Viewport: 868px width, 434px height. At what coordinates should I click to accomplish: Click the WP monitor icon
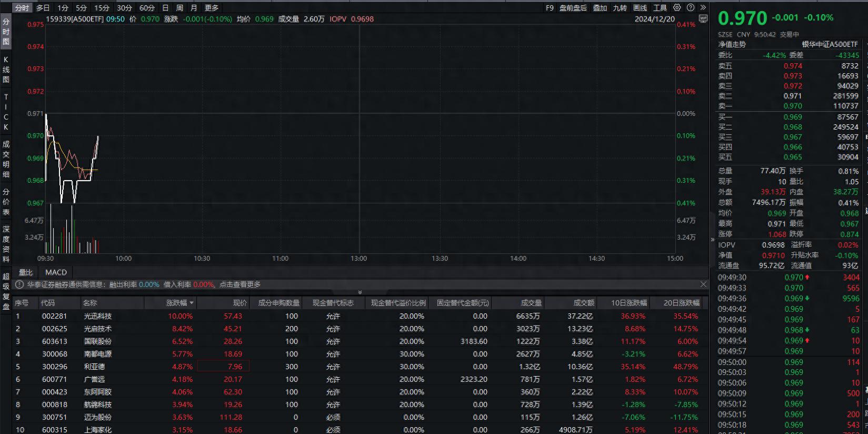[x=703, y=19]
